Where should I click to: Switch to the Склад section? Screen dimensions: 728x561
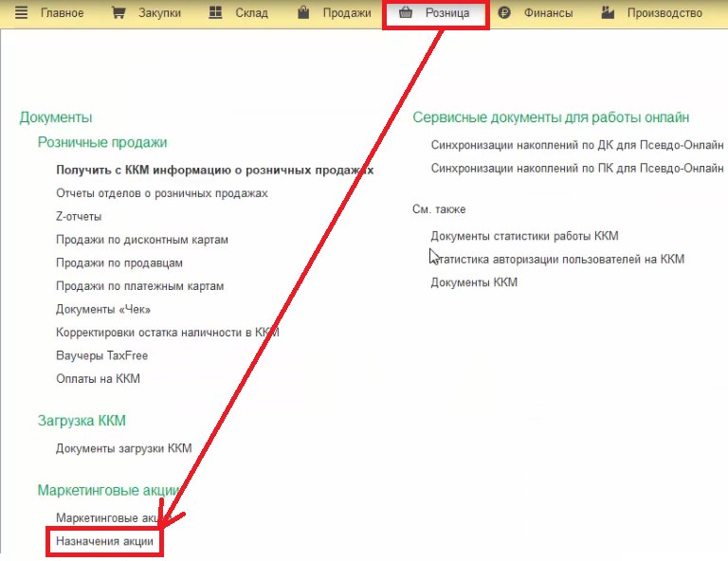(x=251, y=13)
